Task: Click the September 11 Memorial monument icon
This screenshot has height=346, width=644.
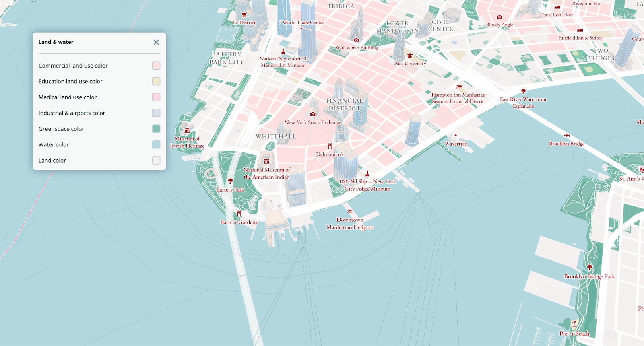Action: (x=283, y=51)
